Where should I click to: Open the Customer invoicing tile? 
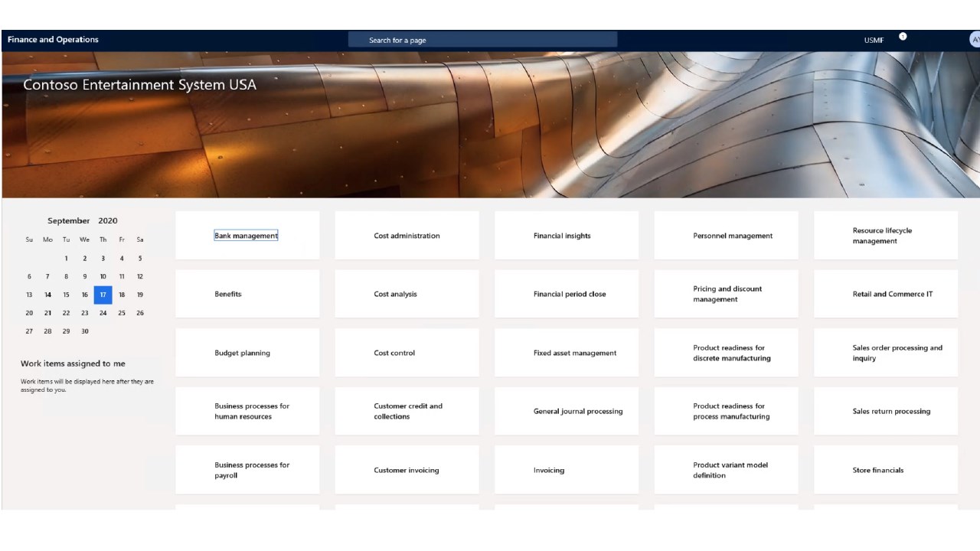click(407, 470)
